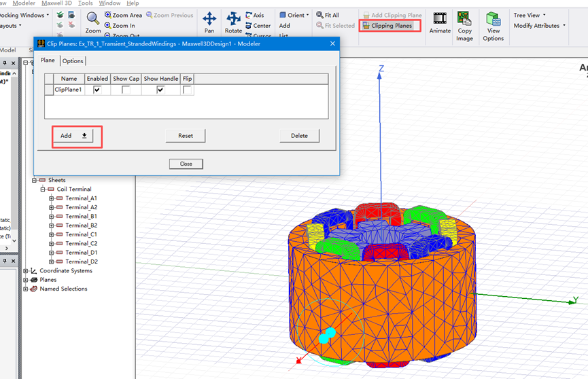Click Add orientation in the ribbon
Image resolution: width=588 pixels, height=379 pixels.
coord(285,26)
